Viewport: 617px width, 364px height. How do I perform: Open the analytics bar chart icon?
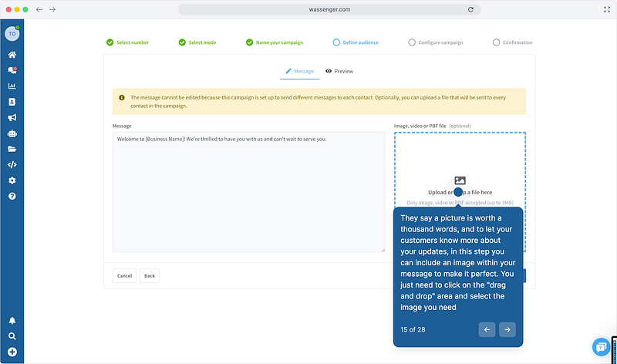(x=12, y=86)
